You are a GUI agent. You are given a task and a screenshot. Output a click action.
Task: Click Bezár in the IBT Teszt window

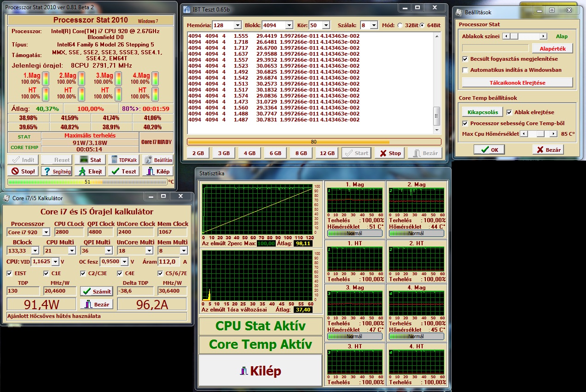coord(425,153)
